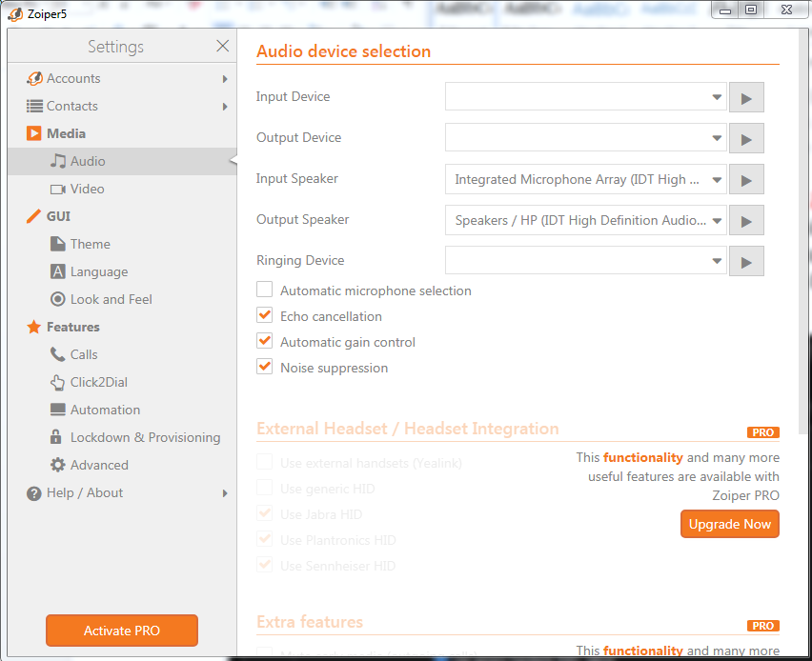Click the orange 'functionality' link text
This screenshot has height=661, width=812.
click(x=642, y=457)
